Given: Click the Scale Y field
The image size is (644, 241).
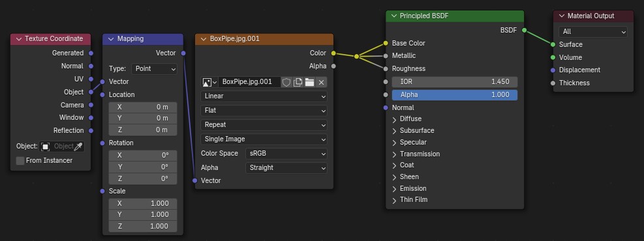Looking at the screenshot, I should pos(143,215).
